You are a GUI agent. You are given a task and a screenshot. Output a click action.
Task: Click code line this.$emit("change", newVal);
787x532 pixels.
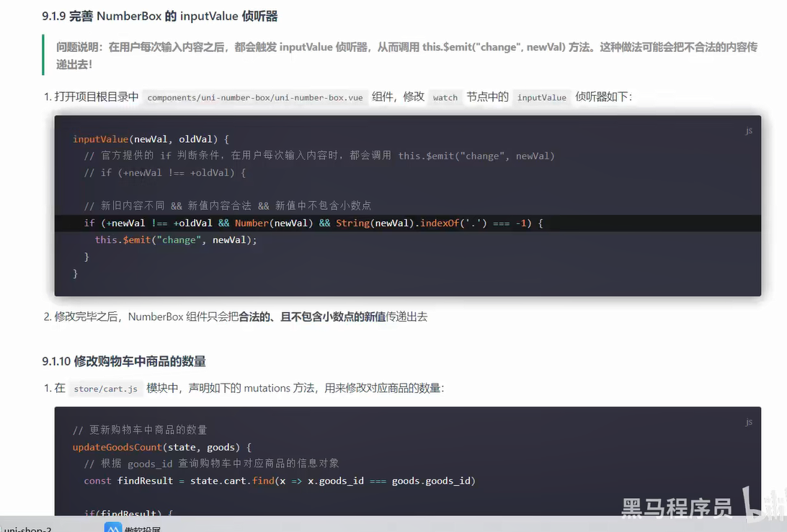pyautogui.click(x=176, y=240)
